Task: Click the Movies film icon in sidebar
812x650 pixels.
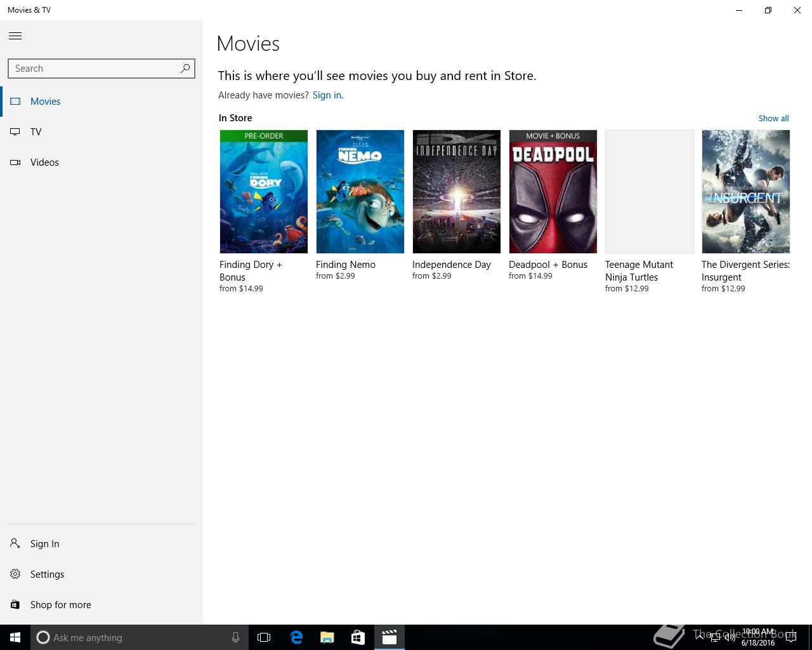Action: pyautogui.click(x=15, y=102)
